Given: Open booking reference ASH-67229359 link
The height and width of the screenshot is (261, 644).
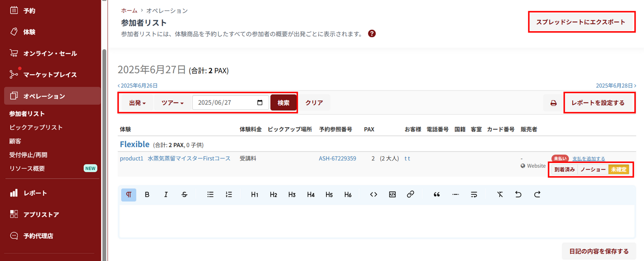Looking at the screenshot, I should (337, 158).
